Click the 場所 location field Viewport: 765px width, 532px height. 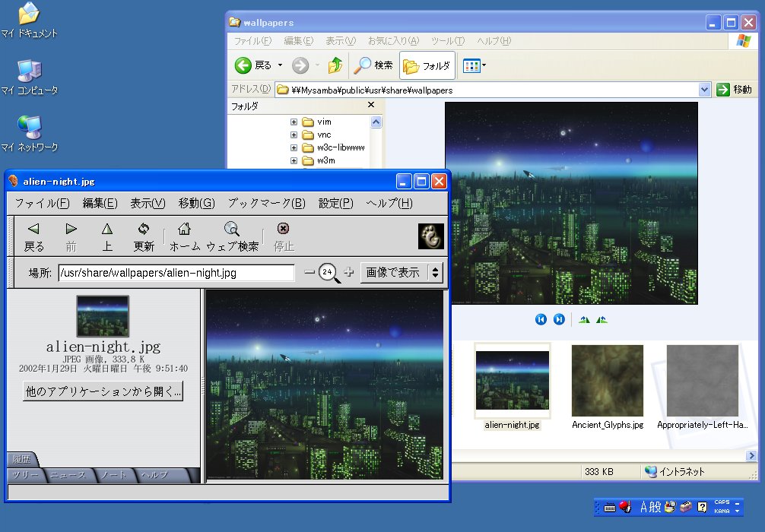point(176,273)
